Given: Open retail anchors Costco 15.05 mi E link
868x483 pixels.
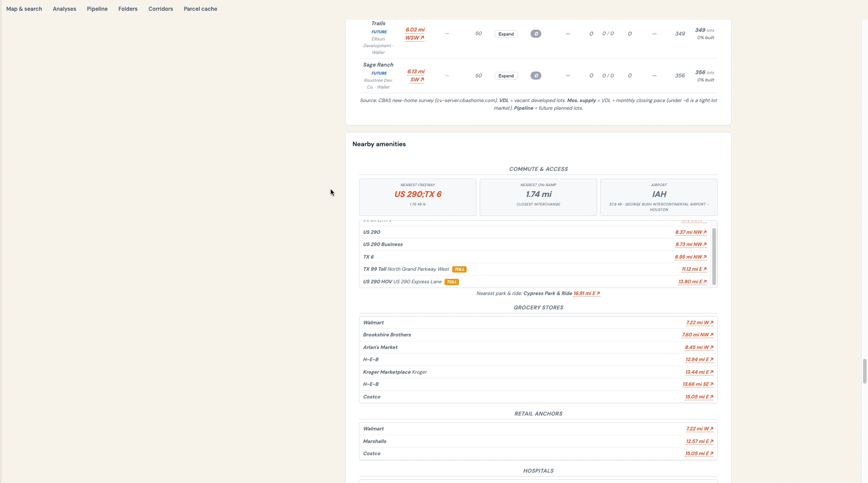Looking at the screenshot, I should click(699, 454).
